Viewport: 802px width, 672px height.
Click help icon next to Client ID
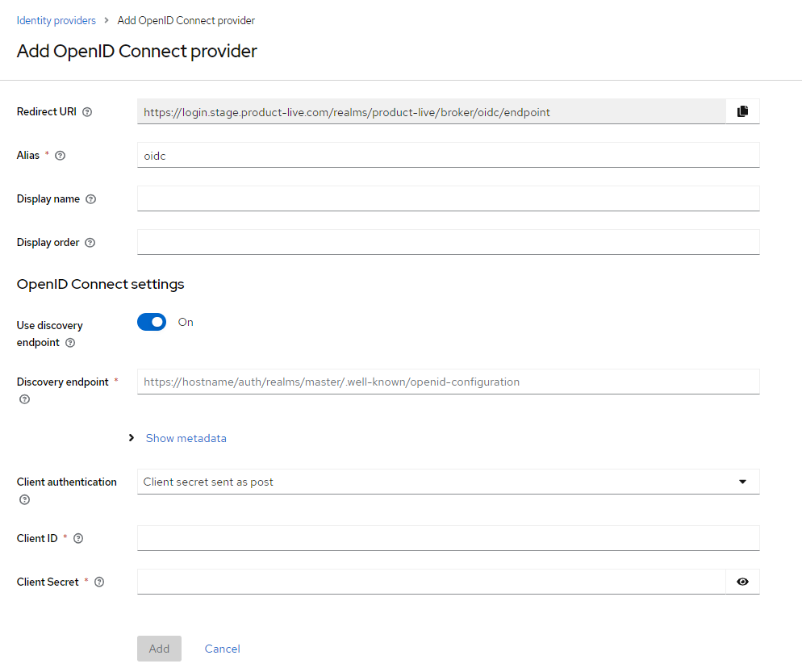click(78, 539)
